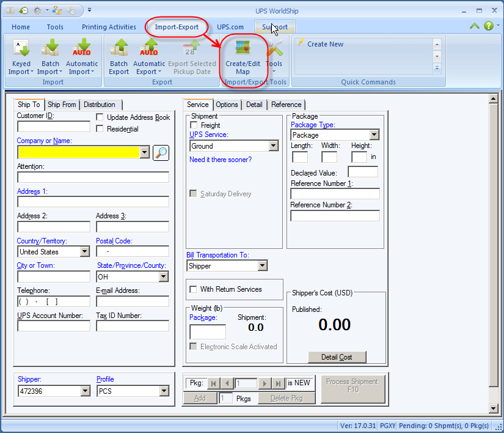Click the Postal Code field
The image size is (504, 433).
[133, 251]
